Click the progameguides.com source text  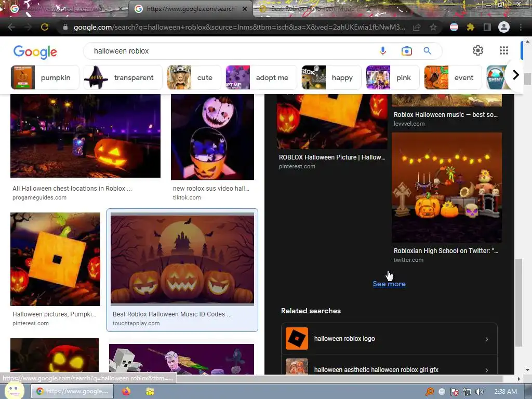[39, 197]
